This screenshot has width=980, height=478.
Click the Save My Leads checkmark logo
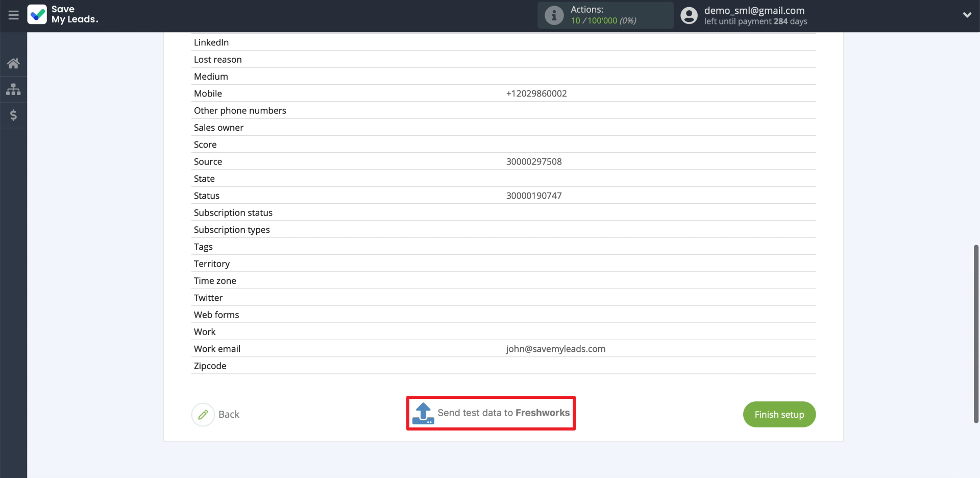[x=37, y=15]
